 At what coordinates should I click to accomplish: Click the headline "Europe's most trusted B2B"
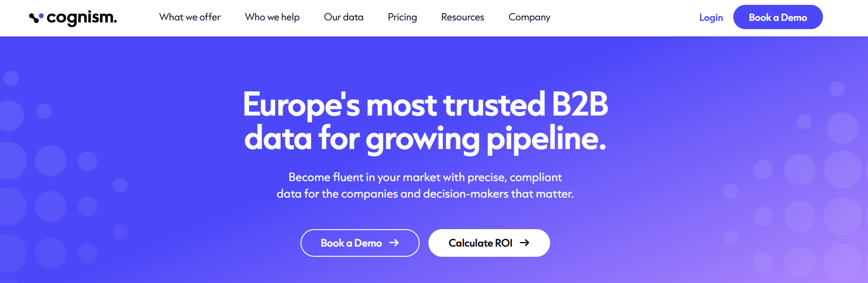point(426,104)
